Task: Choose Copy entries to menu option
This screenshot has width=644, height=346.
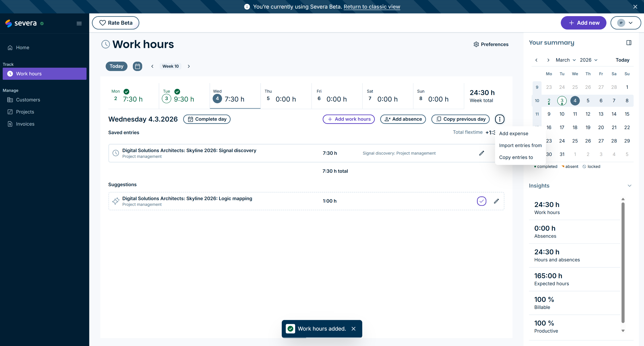Action: tap(516, 157)
